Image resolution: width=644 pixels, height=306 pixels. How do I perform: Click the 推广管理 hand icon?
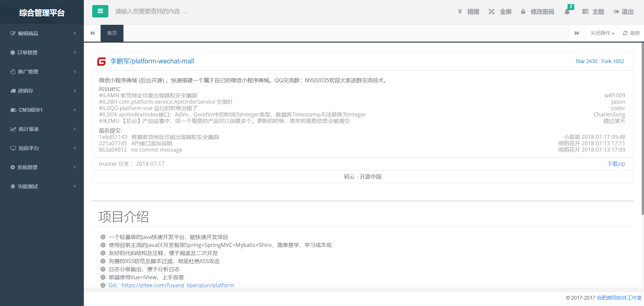pos(13,71)
